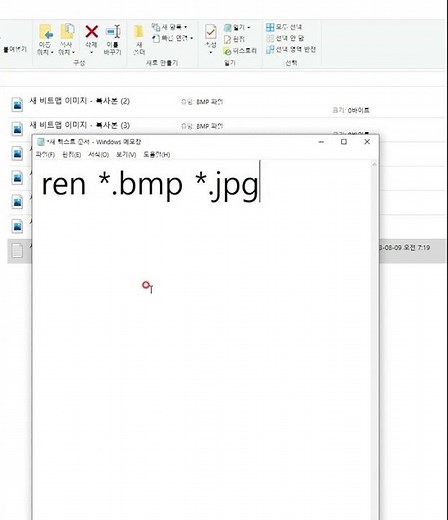Click the Notepad scrollbar up arrow
The image size is (448, 520).
coord(374,164)
